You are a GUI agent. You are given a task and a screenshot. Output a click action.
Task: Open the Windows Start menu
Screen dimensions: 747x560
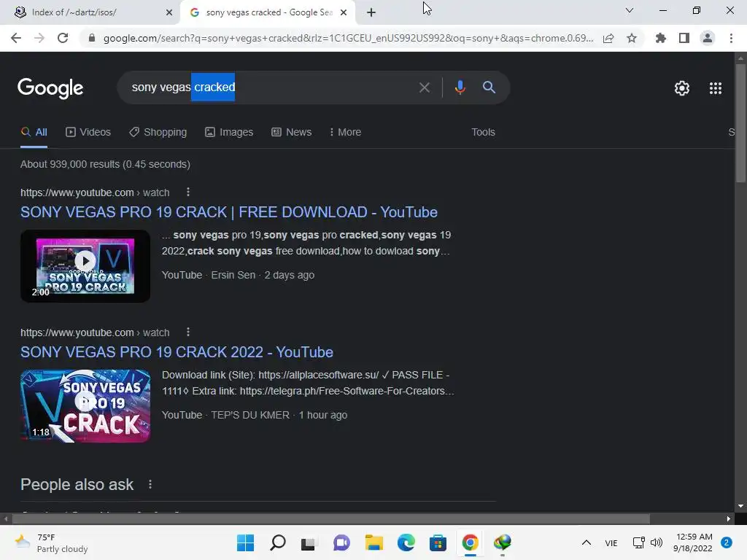245,542
